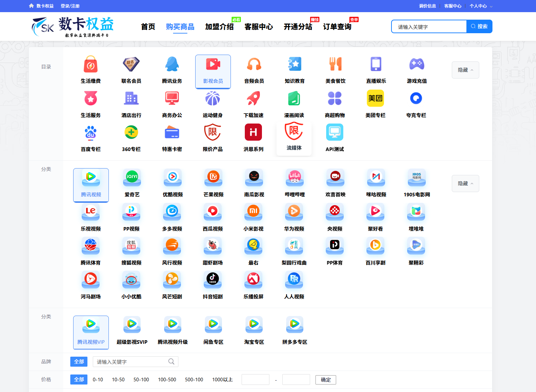The width and height of the screenshot is (536, 392).
Task: Select the 联名会员 category icon
Action: (131, 65)
